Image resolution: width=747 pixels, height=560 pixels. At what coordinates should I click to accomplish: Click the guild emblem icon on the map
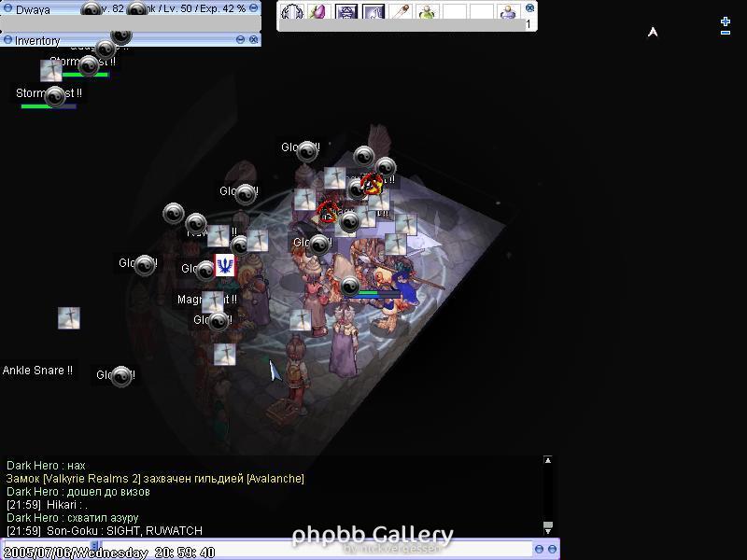(224, 266)
